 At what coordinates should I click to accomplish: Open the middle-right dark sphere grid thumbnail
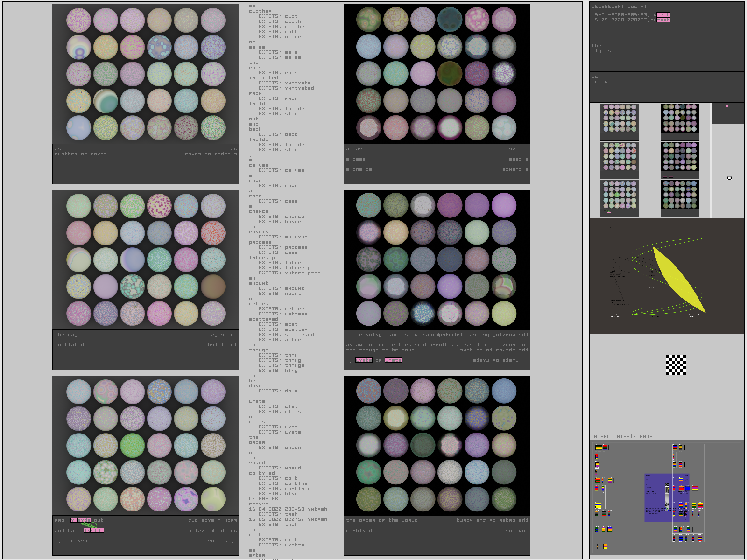(680, 158)
